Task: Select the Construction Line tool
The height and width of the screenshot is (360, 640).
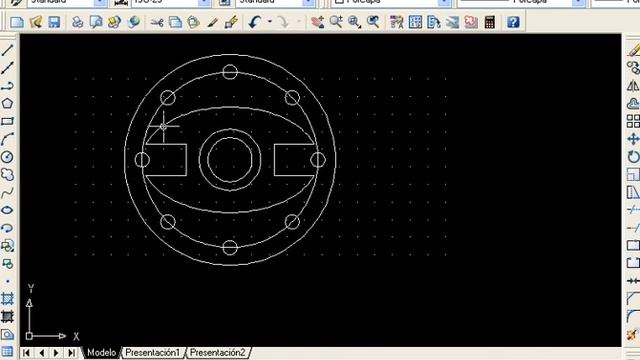Action: pyautogui.click(x=7, y=68)
